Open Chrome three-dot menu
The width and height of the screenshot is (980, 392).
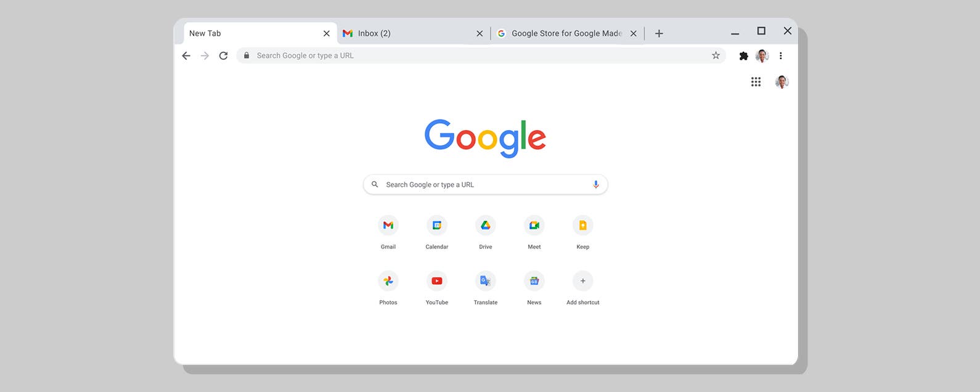point(781,55)
